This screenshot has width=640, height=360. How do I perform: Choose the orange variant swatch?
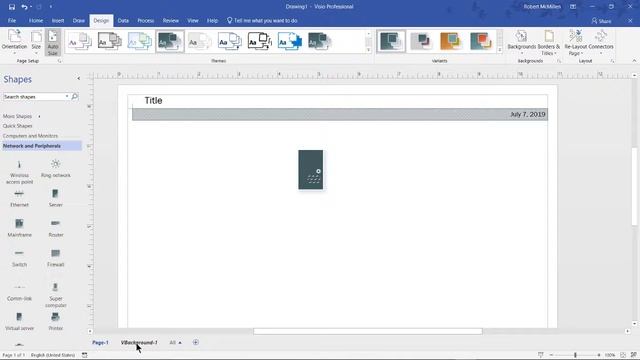[451, 41]
